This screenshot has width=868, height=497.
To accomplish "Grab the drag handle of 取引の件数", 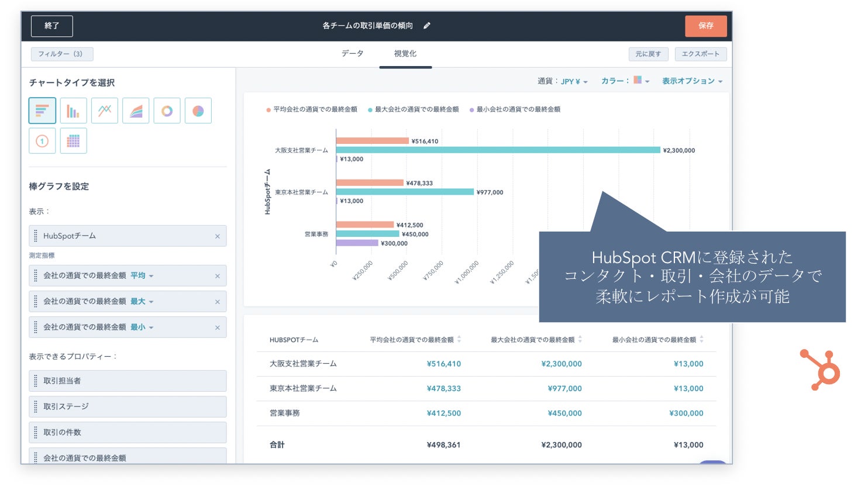I will point(36,432).
